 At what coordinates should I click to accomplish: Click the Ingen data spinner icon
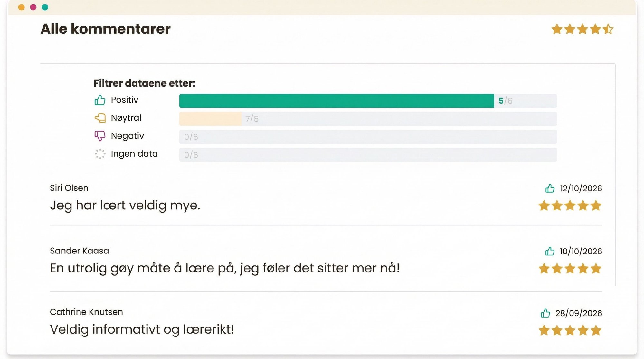click(100, 154)
